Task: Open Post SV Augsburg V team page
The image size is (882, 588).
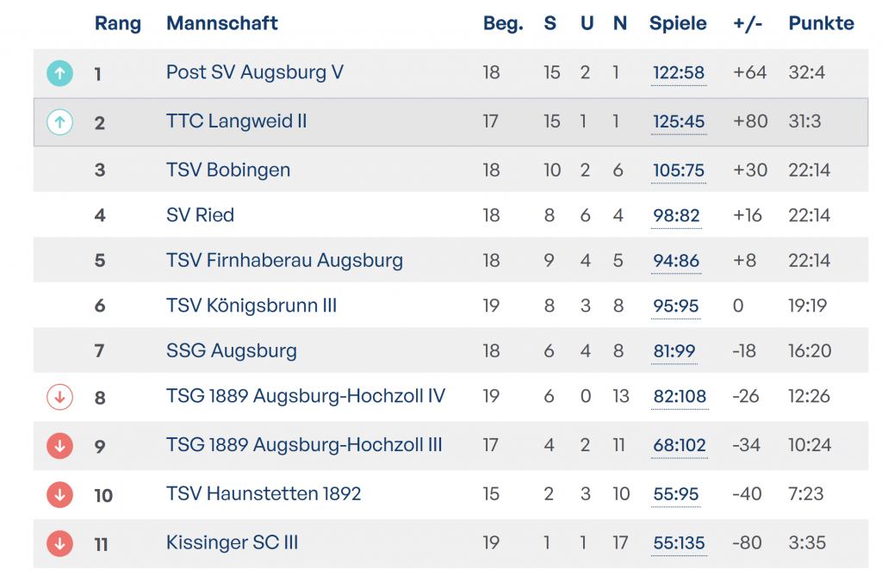Action: (255, 72)
